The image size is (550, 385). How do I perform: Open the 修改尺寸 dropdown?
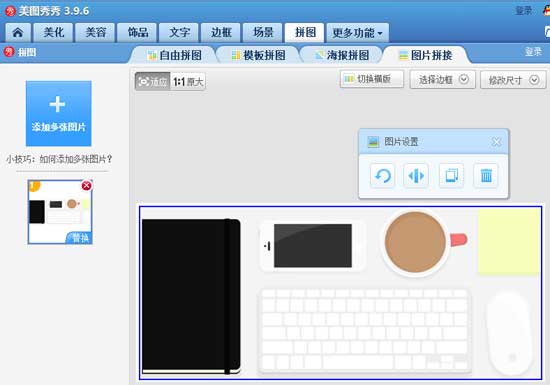click(x=513, y=80)
